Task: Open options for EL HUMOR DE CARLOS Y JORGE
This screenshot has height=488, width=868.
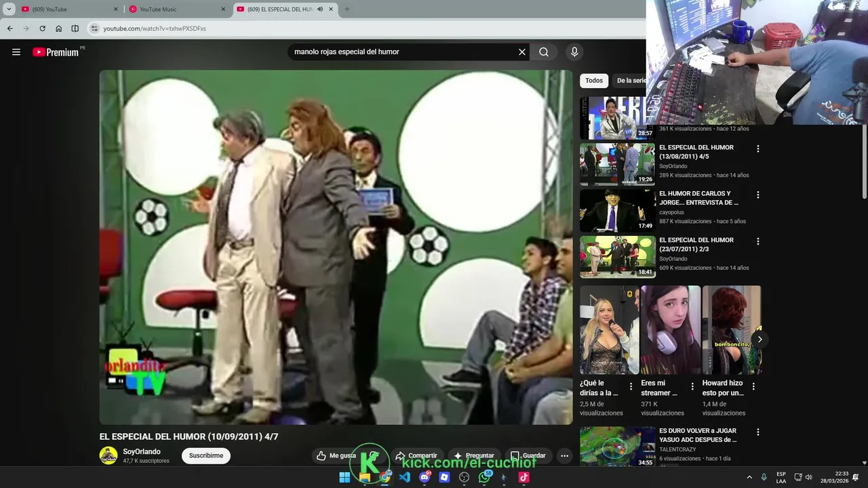Action: click(758, 195)
